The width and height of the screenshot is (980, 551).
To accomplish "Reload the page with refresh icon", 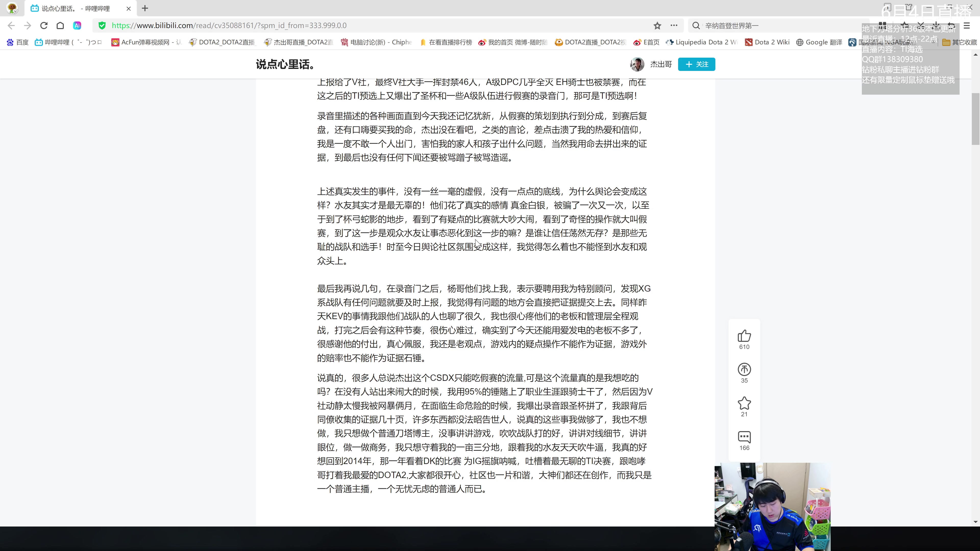I will click(44, 26).
